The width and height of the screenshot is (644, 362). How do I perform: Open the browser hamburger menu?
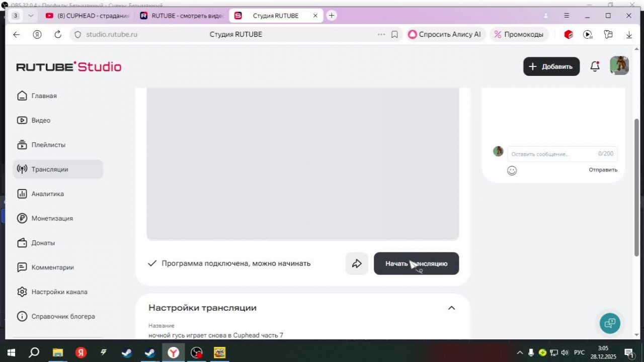567,16
